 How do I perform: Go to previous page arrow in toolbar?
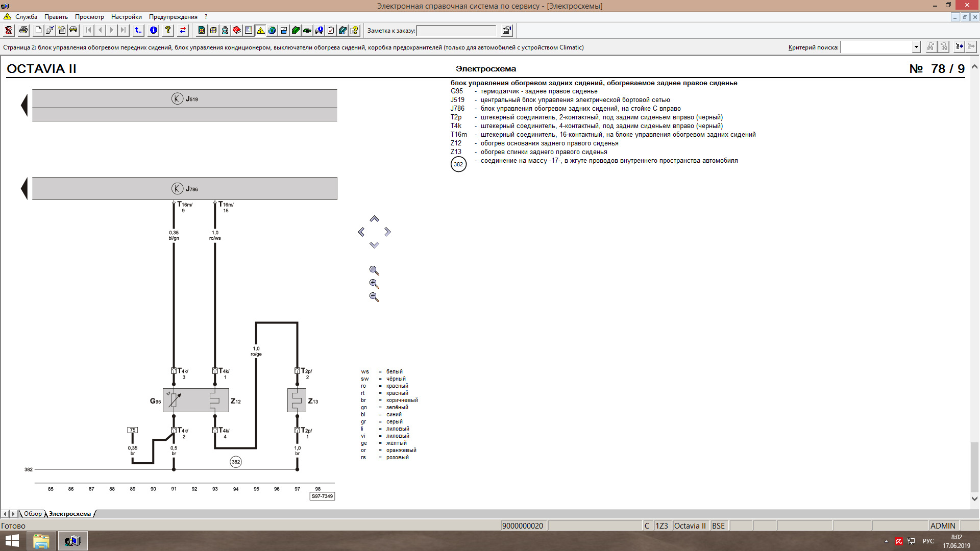point(100,30)
